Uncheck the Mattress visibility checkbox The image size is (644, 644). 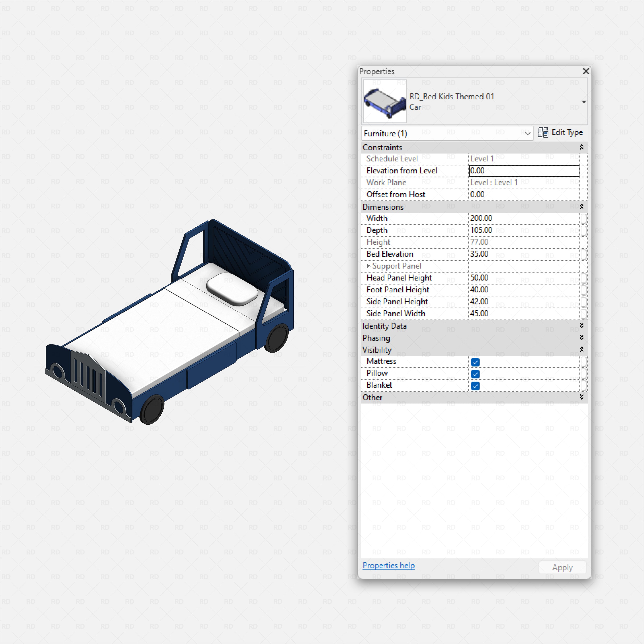coord(475,362)
